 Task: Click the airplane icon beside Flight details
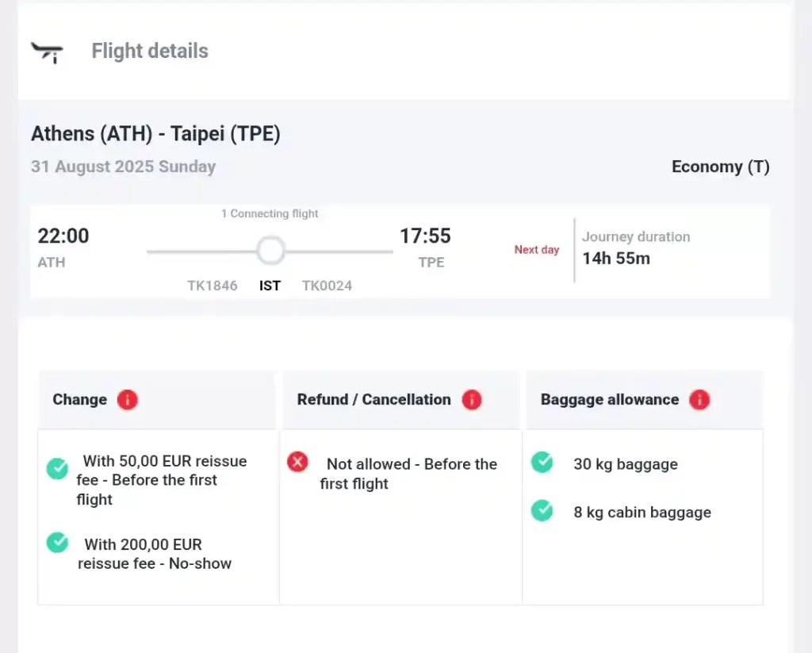pos(47,52)
